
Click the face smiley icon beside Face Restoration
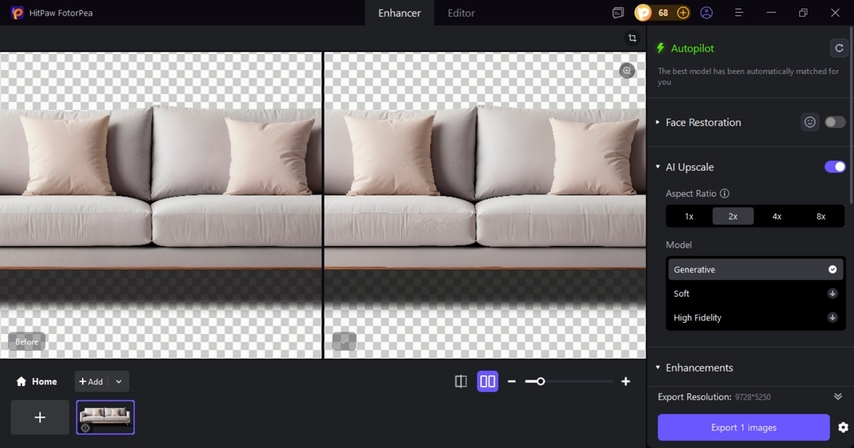click(810, 122)
